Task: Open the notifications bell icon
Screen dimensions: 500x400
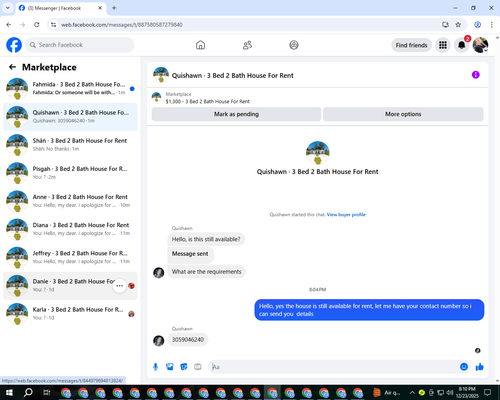Action: tap(462, 45)
